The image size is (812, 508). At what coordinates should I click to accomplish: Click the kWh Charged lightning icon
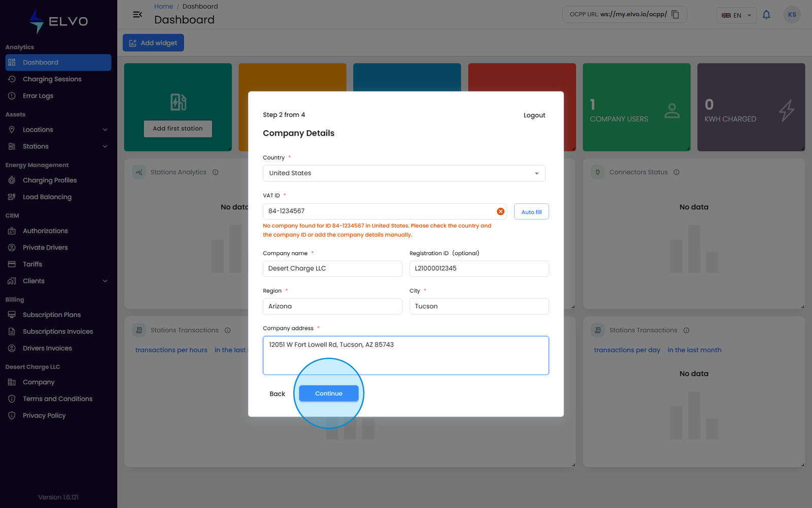787,111
